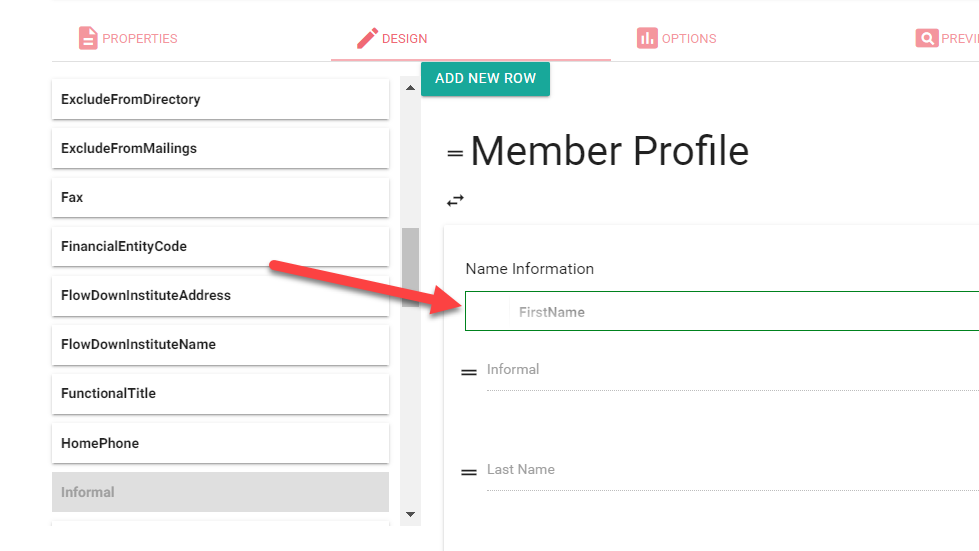Screen dimensions: 979x551
Task: Click the Design tab pencil icon
Action: point(367,38)
